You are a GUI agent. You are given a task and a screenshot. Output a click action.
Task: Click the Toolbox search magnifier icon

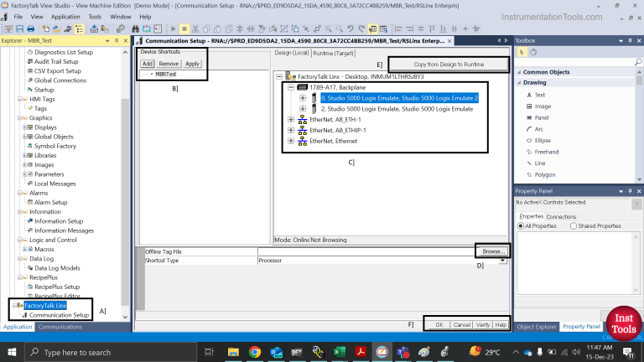tap(638, 61)
